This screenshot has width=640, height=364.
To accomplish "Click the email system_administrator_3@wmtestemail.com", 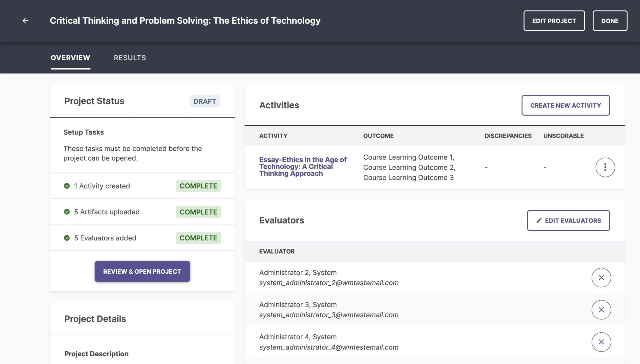I will pos(329,315).
